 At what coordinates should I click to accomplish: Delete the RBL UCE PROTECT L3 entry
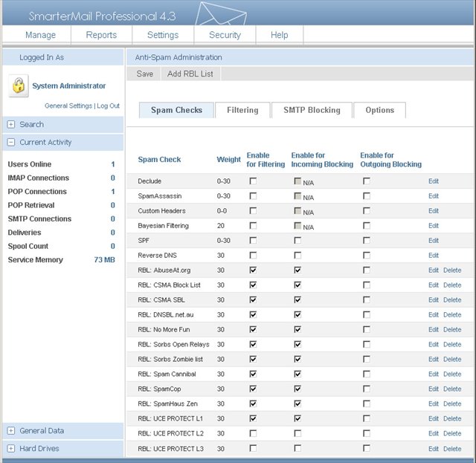tap(452, 449)
